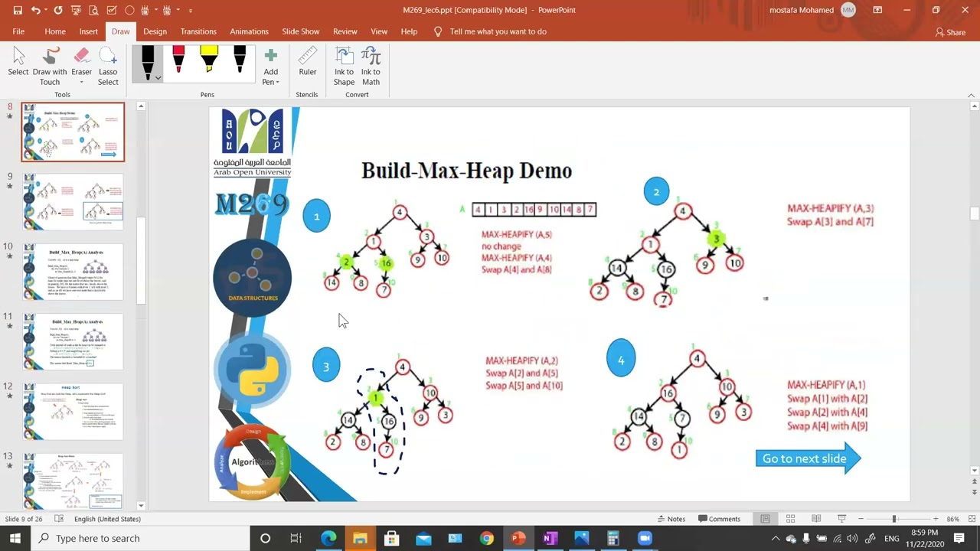This screenshot has width=980, height=551.
Task: Open Zoom app from taskbar
Action: (645, 539)
